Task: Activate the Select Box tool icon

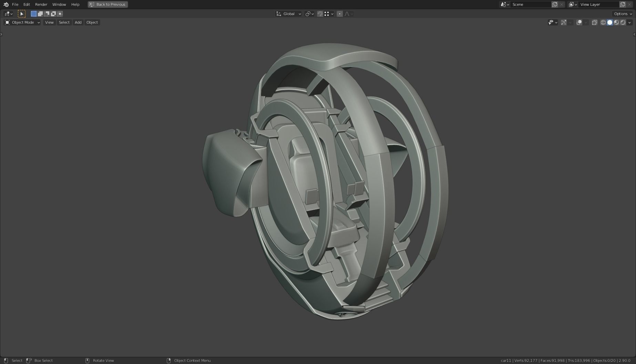Action: [x=22, y=14]
